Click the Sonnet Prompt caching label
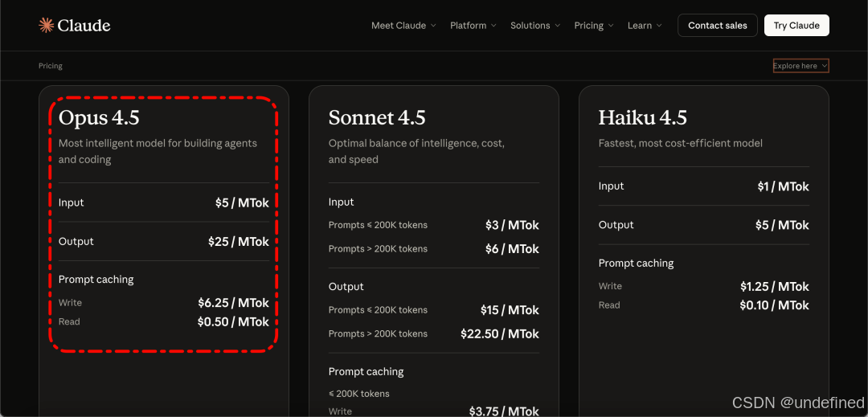 click(x=366, y=371)
